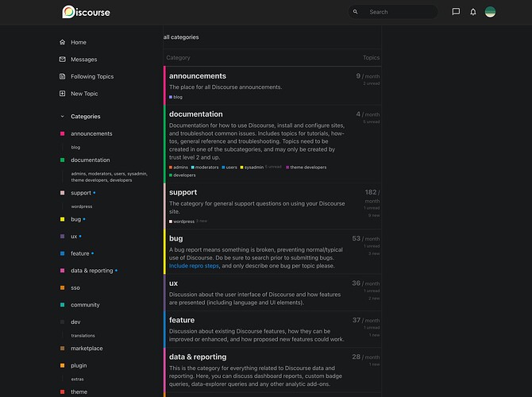Open dev category in sidebar
Screen dimensions: 532x397
pyautogui.click(x=75, y=322)
